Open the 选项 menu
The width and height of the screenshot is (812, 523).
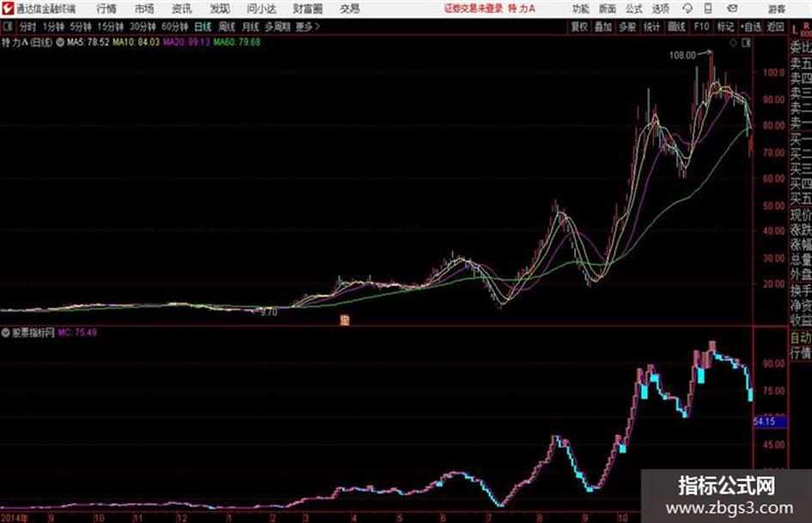pos(660,9)
